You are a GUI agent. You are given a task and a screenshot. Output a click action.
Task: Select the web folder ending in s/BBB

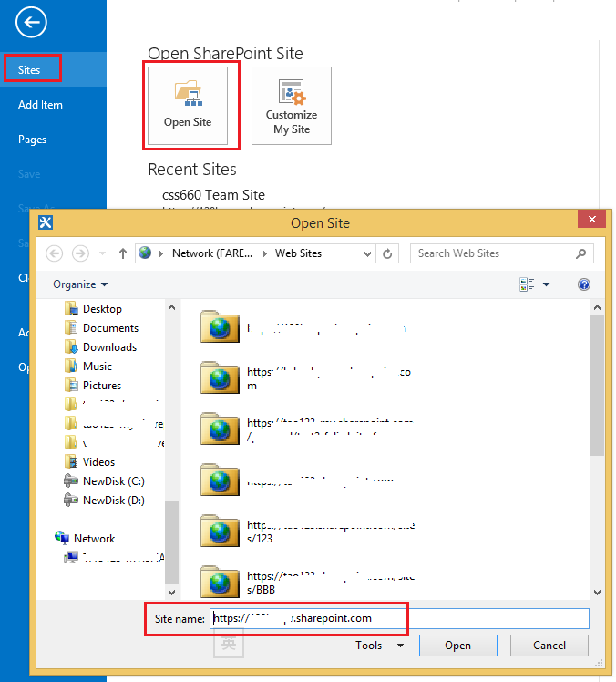pyautogui.click(x=306, y=583)
